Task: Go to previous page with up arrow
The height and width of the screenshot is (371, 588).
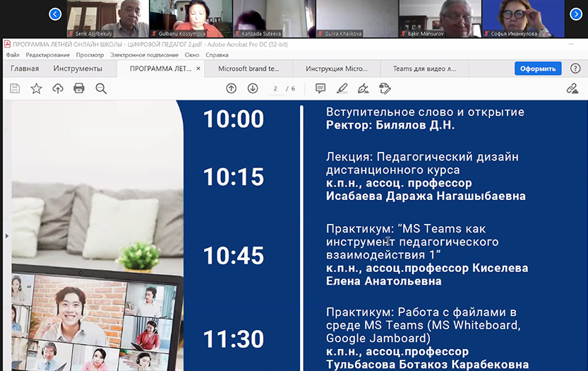Action: point(231,88)
